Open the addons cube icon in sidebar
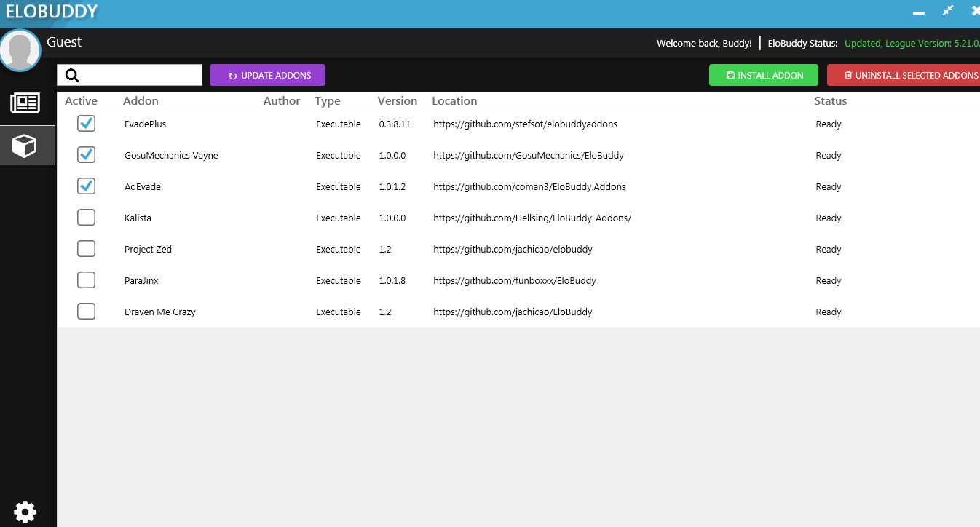Image resolution: width=980 pixels, height=527 pixels. click(x=25, y=146)
